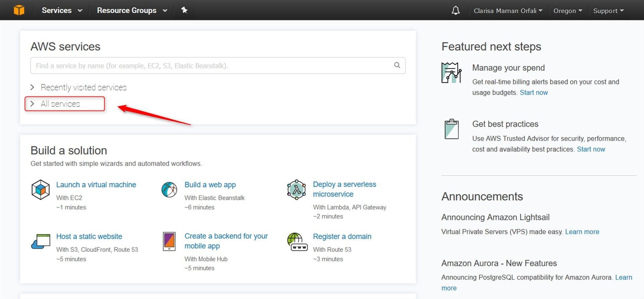Open the Support dropdown menu
Viewport: 644px width, 299px height.
coord(608,11)
